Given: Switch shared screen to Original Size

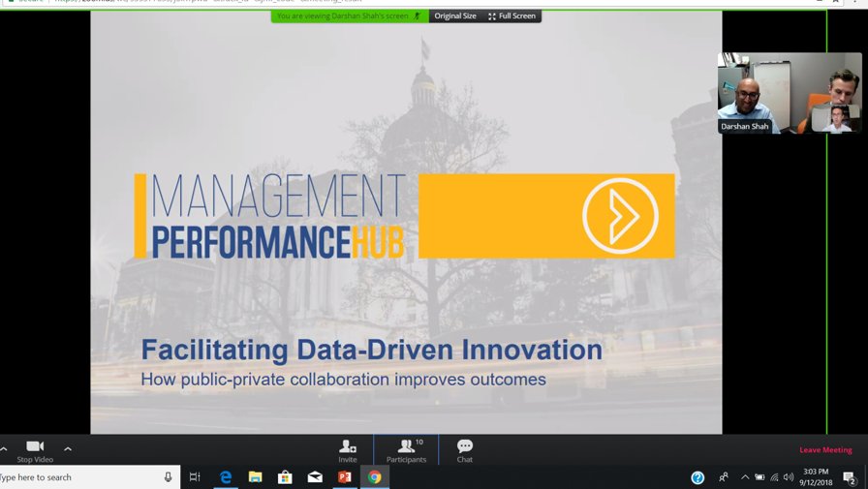Looking at the screenshot, I should 455,16.
